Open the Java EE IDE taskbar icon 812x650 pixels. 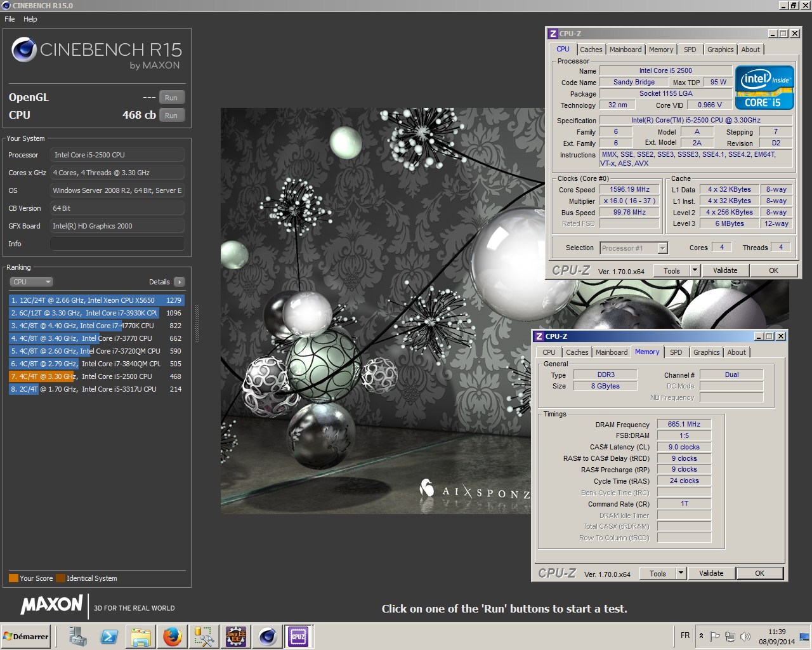[236, 637]
